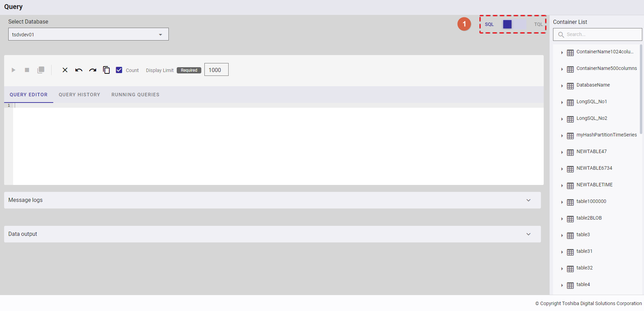Viewport: 644px width, 311px height.
Task: Expand the Message logs panel
Action: coord(273,200)
